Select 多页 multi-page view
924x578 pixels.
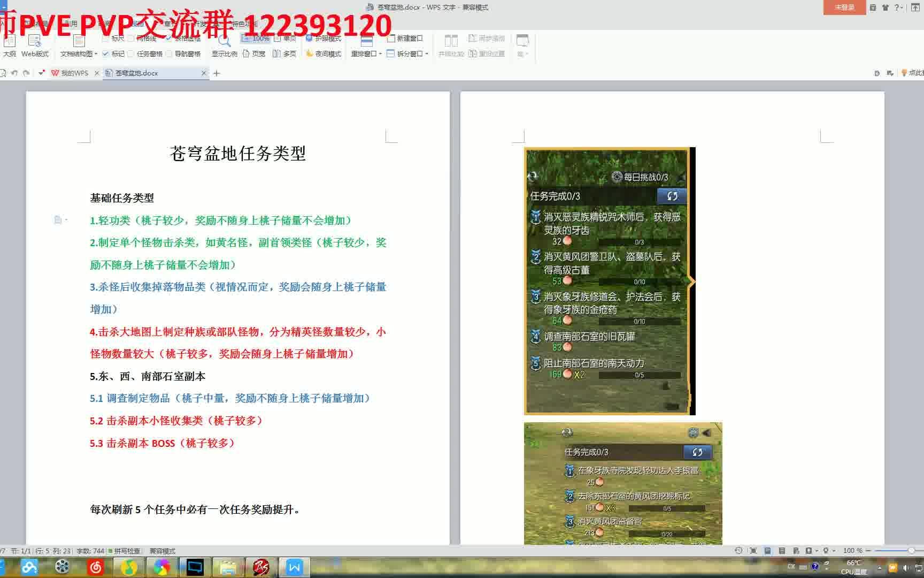click(284, 54)
